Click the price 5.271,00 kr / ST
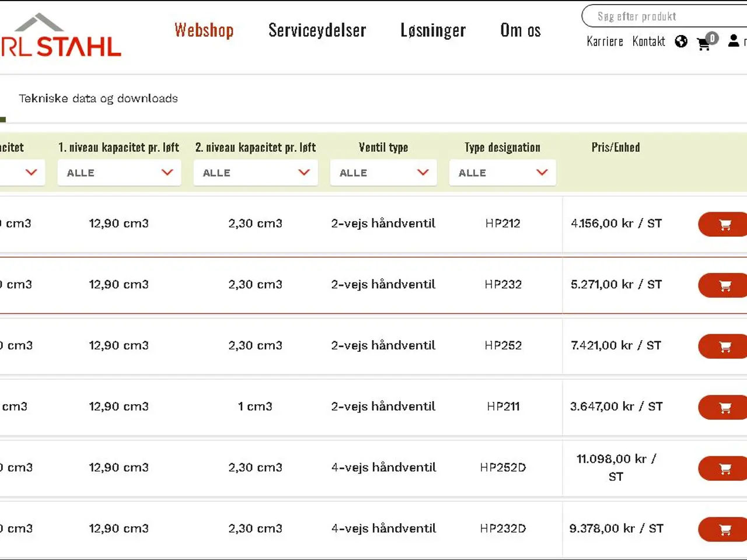The height and width of the screenshot is (560, 747). pyautogui.click(x=616, y=285)
